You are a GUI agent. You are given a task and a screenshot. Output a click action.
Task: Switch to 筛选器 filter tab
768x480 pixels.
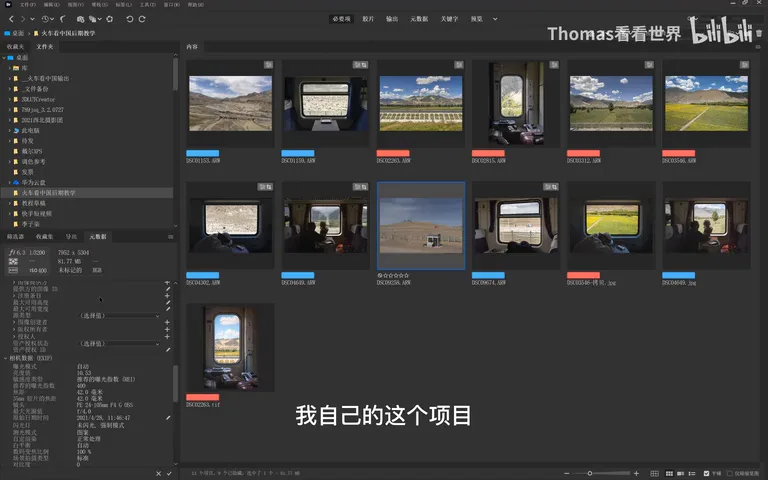[15, 237]
